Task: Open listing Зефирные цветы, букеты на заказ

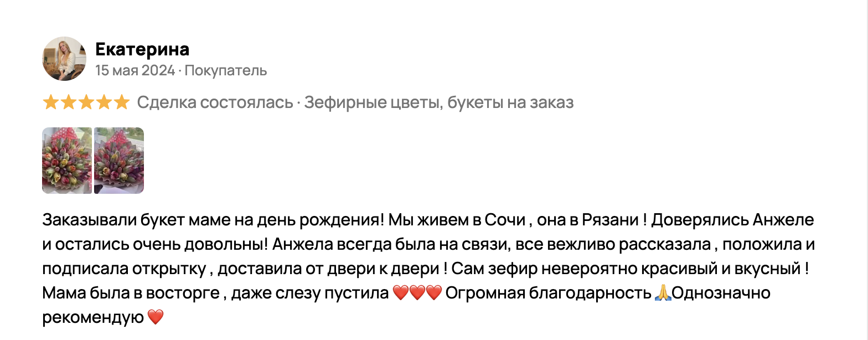Action: (439, 103)
